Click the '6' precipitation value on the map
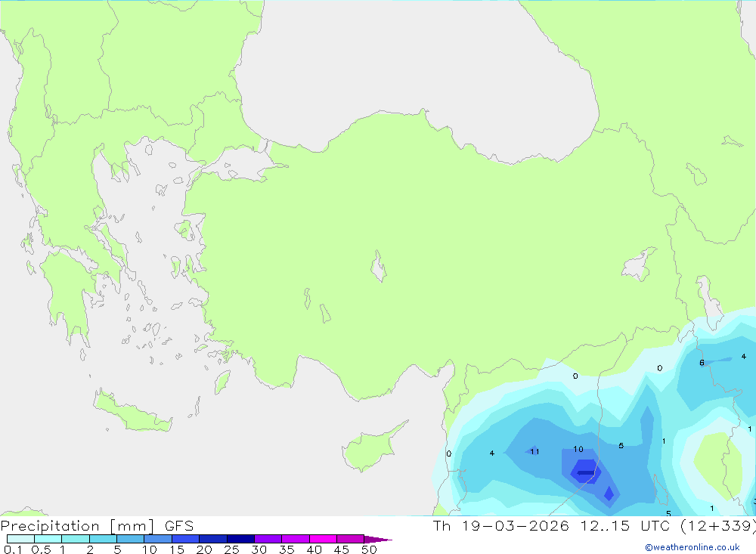 [702, 363]
